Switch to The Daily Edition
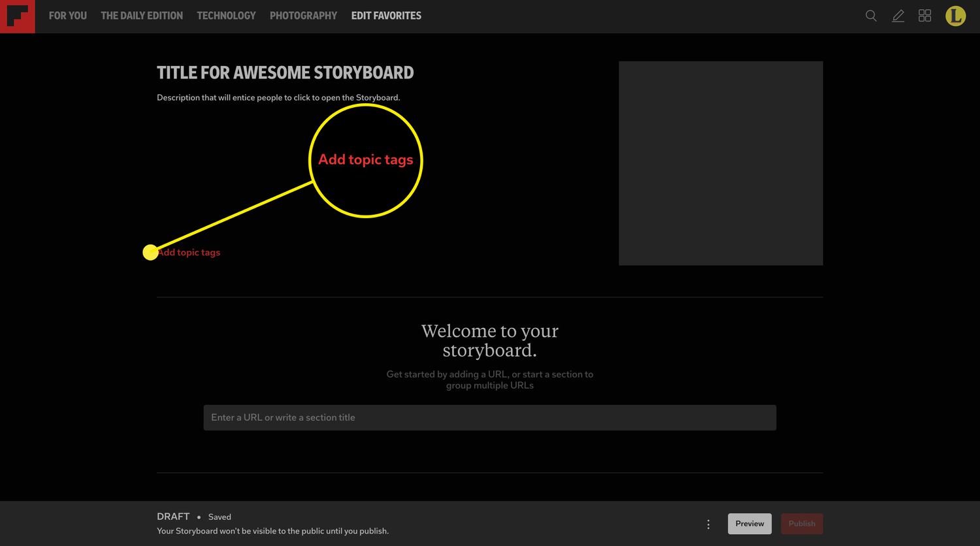This screenshot has width=980, height=546. point(142,16)
